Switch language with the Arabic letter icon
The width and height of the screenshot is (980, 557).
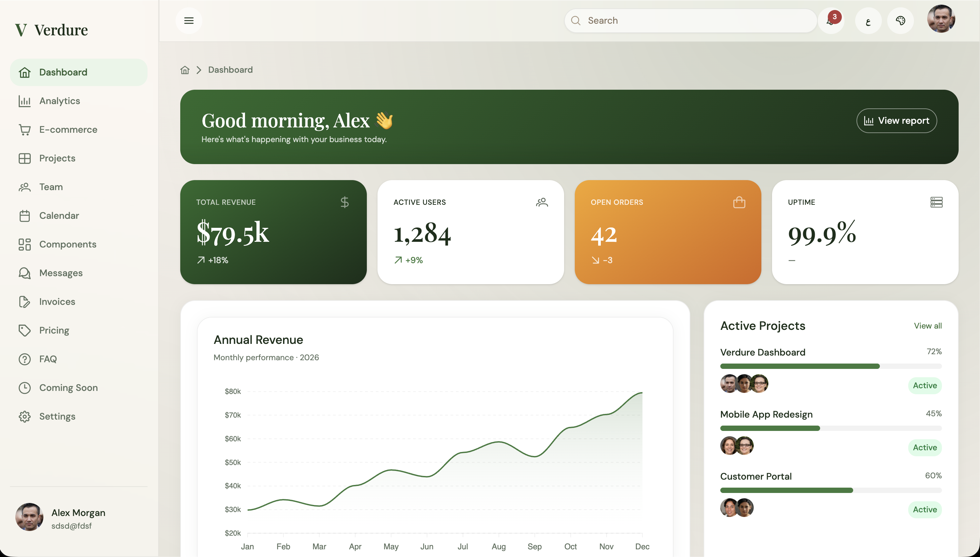pos(868,21)
